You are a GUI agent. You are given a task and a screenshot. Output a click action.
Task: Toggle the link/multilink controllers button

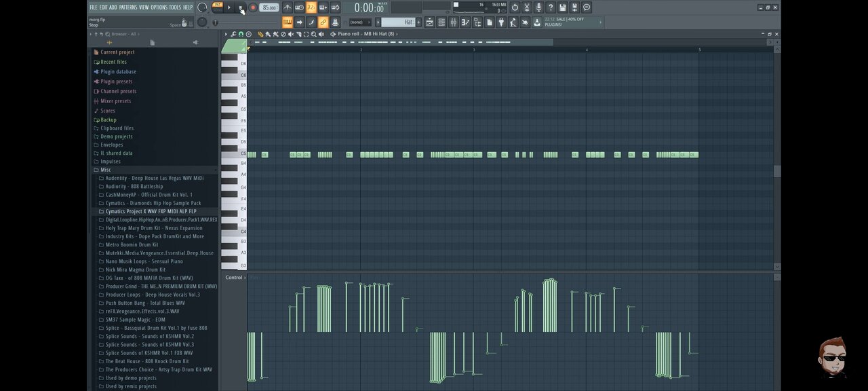coord(323,22)
